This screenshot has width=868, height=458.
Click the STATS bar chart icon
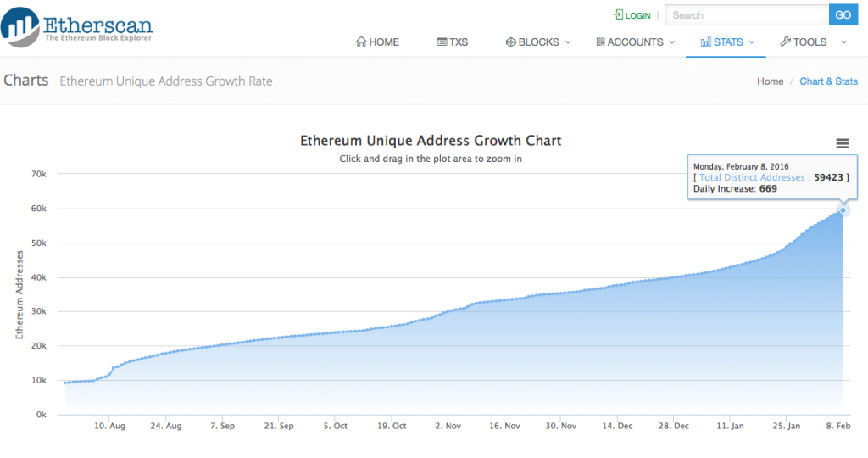click(705, 42)
